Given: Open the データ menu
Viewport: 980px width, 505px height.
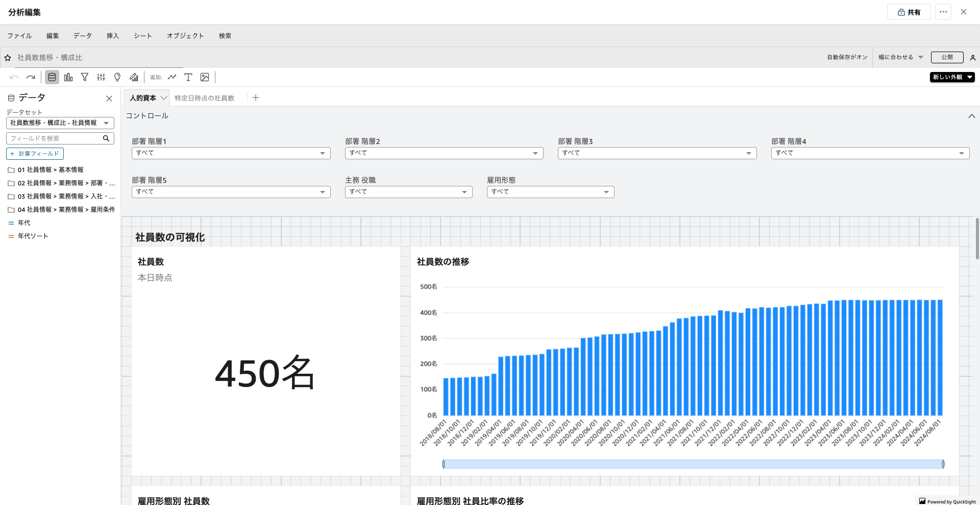Looking at the screenshot, I should pos(82,36).
